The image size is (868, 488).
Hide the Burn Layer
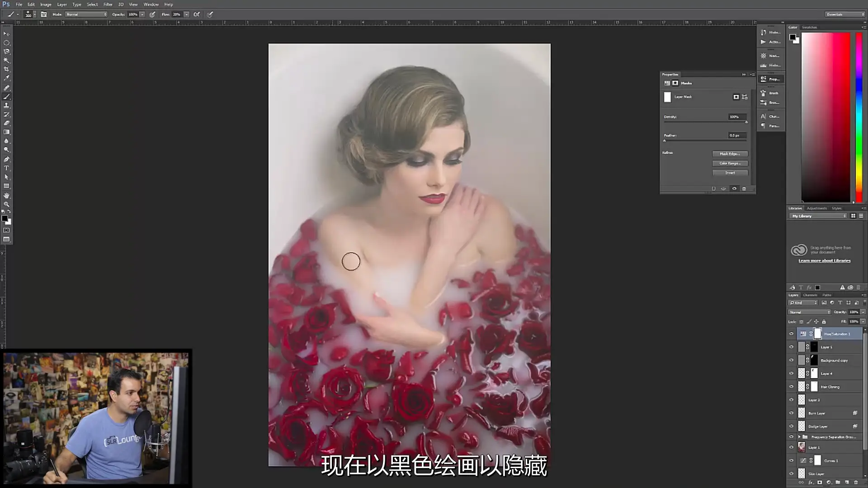[791, 413]
